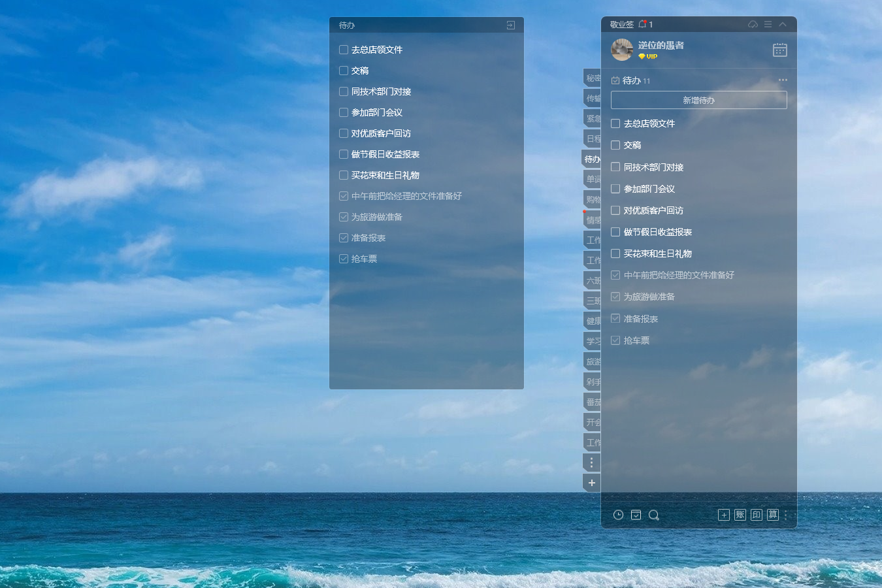The height and width of the screenshot is (588, 882).
Task: Click the dock-back icon on floating 待办 window
Action: point(511,25)
